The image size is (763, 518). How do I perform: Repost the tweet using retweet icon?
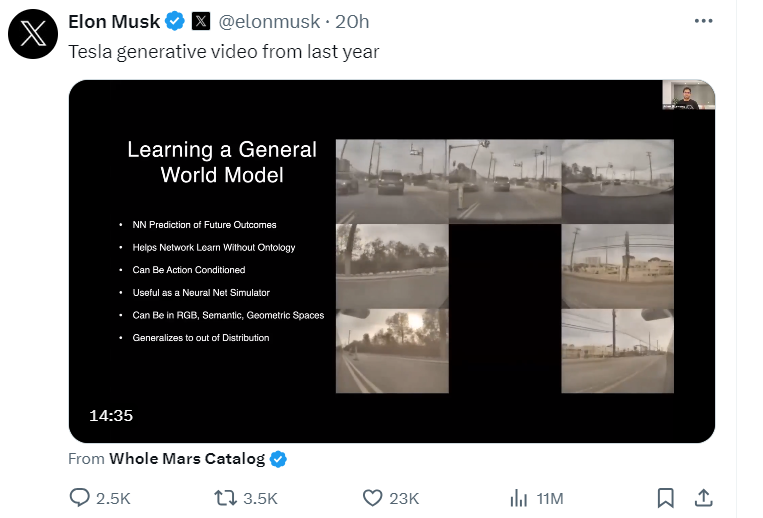click(226, 497)
